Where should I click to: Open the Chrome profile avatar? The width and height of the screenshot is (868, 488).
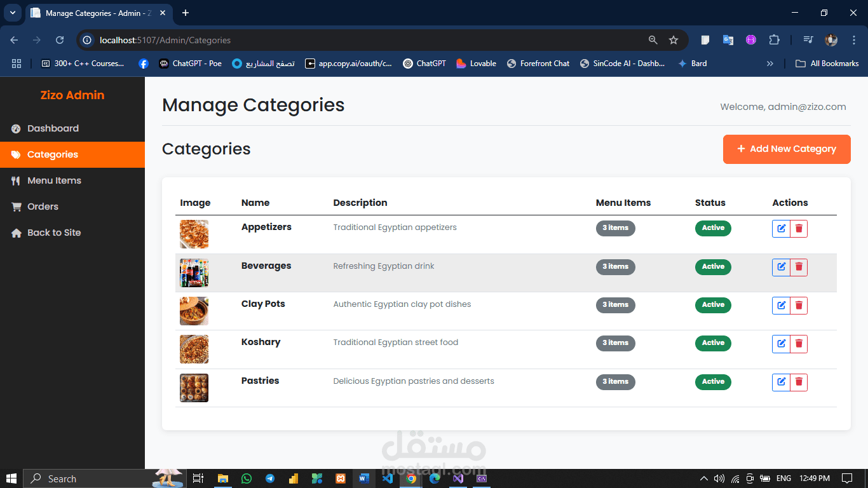point(831,40)
